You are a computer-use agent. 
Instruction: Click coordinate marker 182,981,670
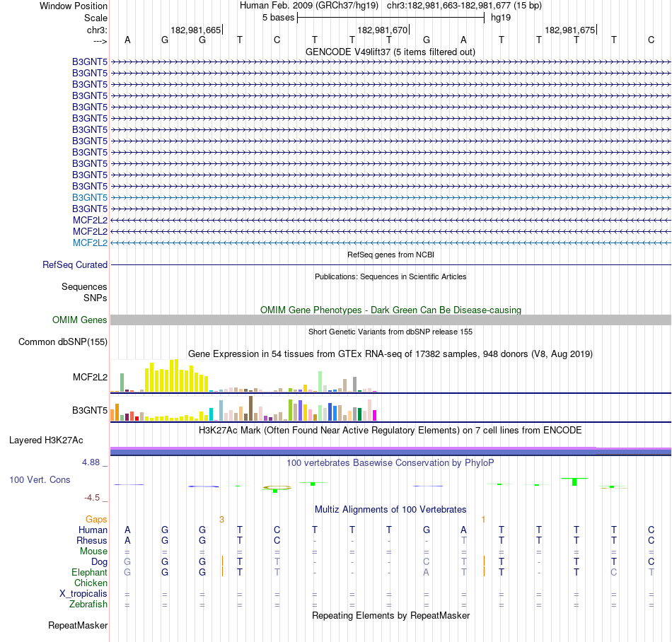pos(382,30)
